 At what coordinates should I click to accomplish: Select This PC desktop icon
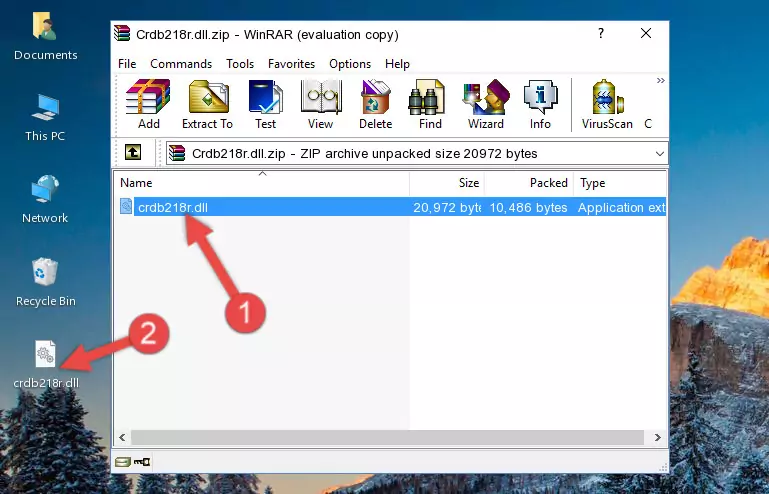coord(45,118)
